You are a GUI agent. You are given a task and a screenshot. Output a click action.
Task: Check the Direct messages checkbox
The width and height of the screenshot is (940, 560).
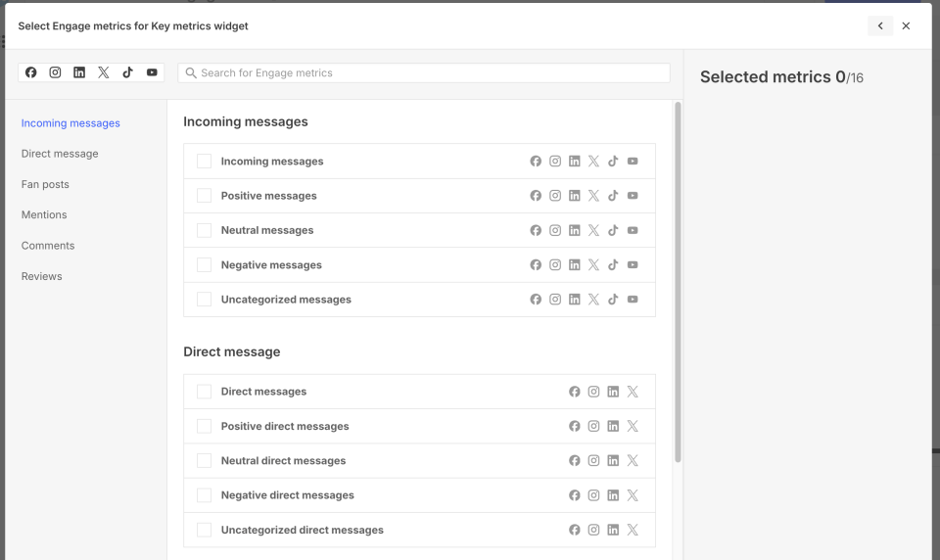pyautogui.click(x=204, y=392)
